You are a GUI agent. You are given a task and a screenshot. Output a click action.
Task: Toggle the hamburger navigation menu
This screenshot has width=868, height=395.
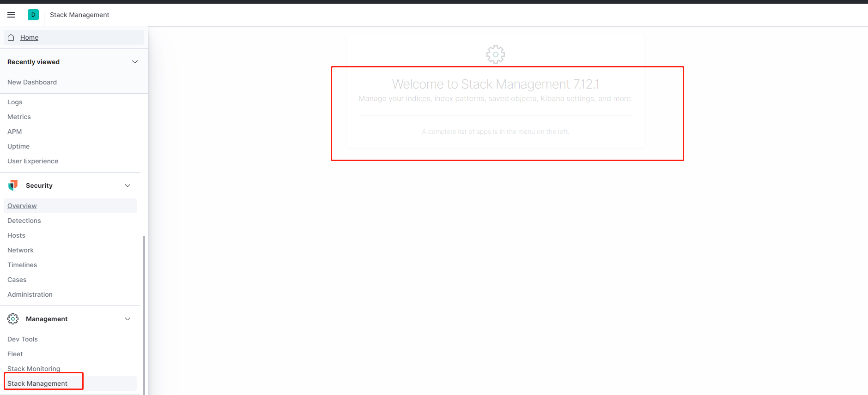click(11, 15)
